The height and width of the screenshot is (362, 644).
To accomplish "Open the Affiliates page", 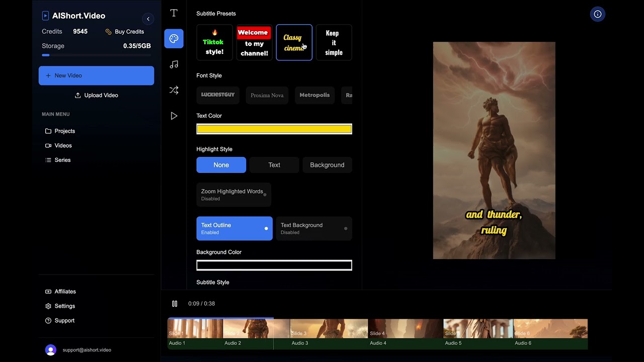I will click(x=60, y=292).
